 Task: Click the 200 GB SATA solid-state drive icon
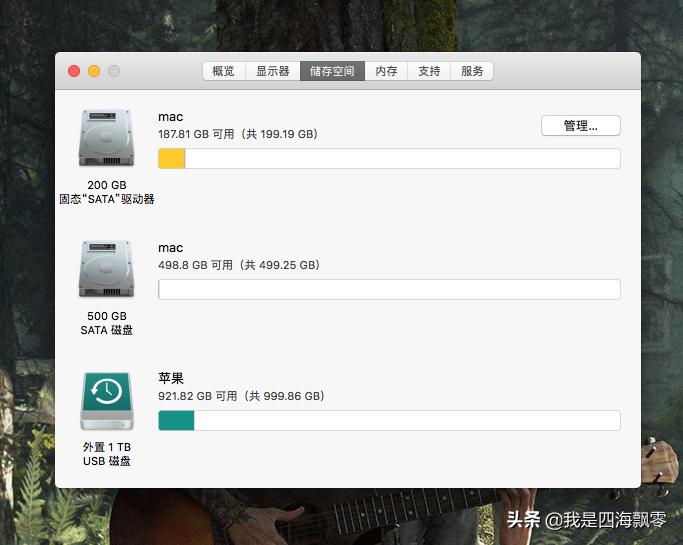click(x=106, y=138)
